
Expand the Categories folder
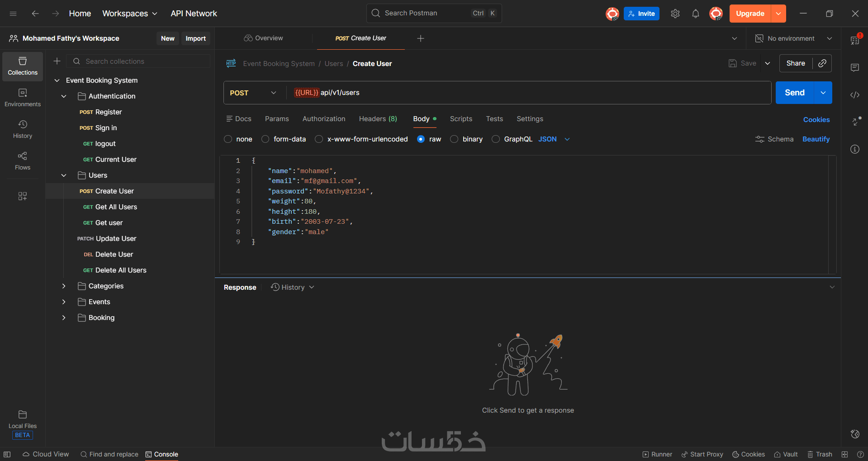[64, 286]
